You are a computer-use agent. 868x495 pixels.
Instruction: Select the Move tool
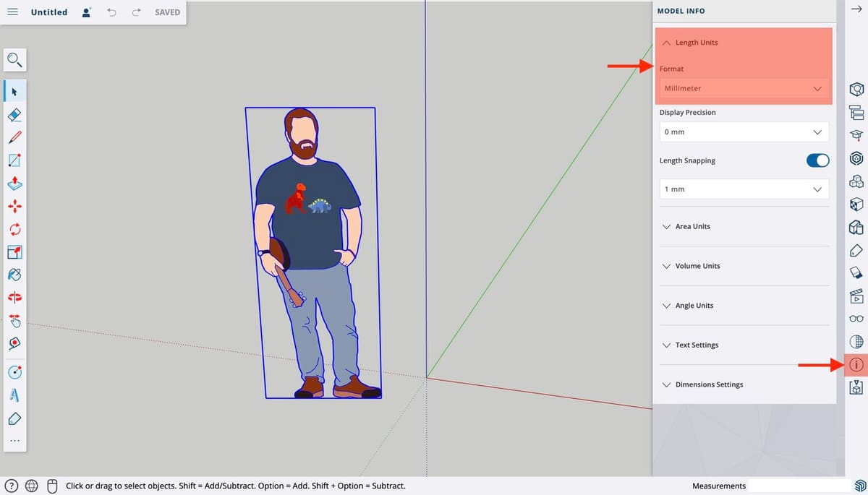(x=14, y=206)
